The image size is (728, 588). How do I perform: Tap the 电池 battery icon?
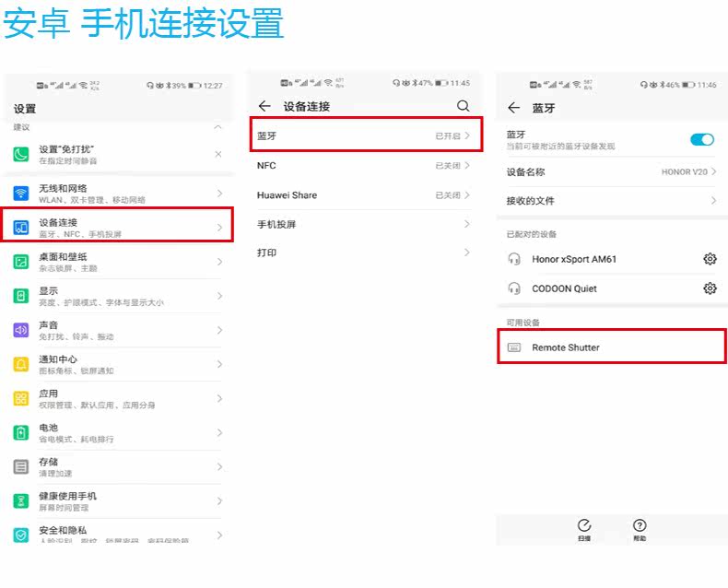pyautogui.click(x=21, y=433)
